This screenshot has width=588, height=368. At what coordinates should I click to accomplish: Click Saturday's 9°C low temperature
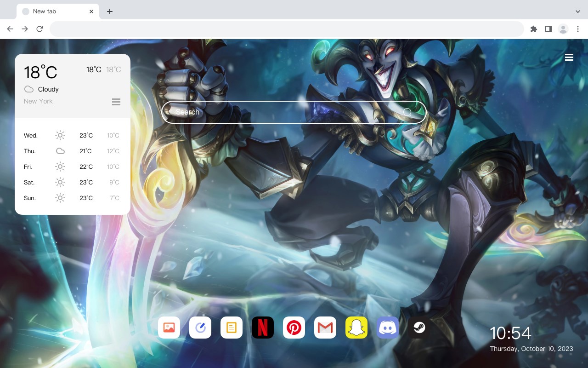click(x=114, y=182)
